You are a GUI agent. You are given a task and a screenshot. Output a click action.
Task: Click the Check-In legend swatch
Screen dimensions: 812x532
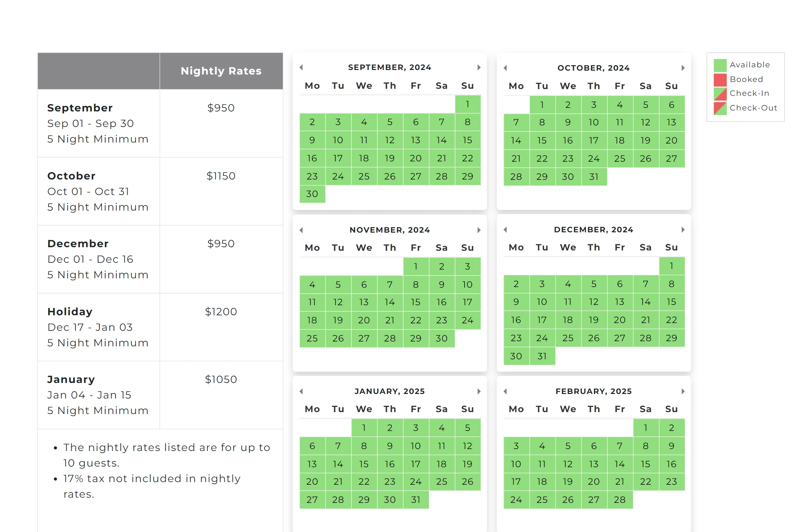tap(720, 94)
